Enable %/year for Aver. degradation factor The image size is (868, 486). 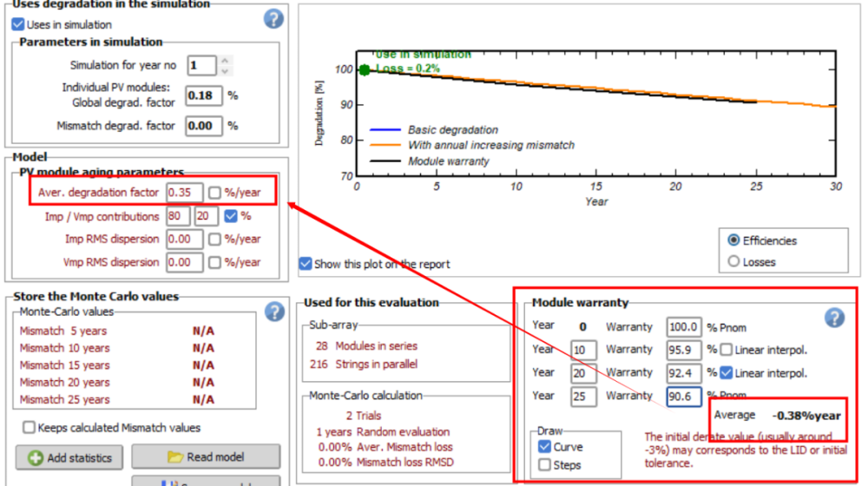click(215, 193)
